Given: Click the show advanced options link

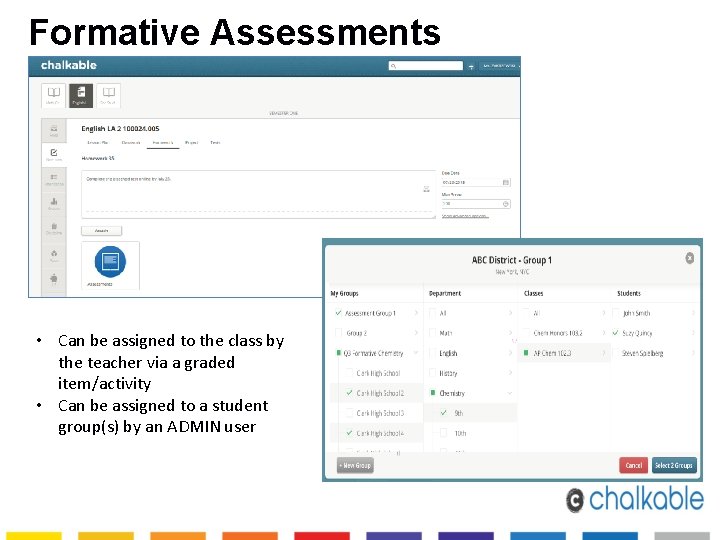Looking at the screenshot, I should 465,216.
